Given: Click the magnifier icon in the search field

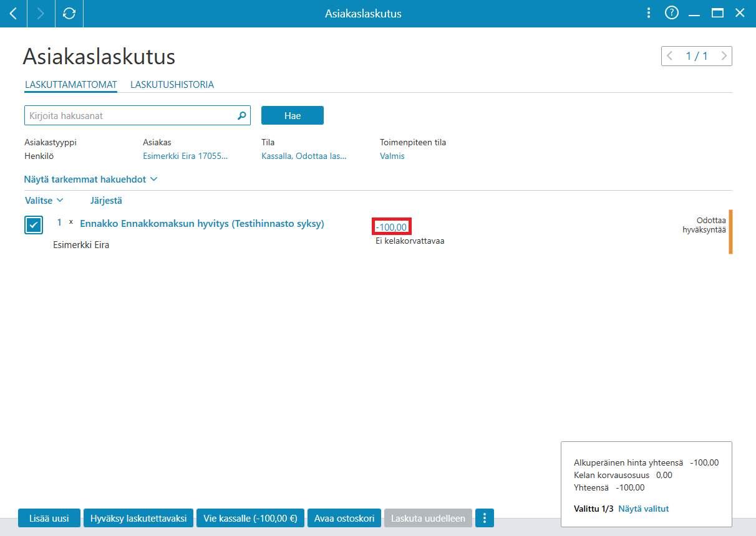Looking at the screenshot, I should [x=242, y=115].
